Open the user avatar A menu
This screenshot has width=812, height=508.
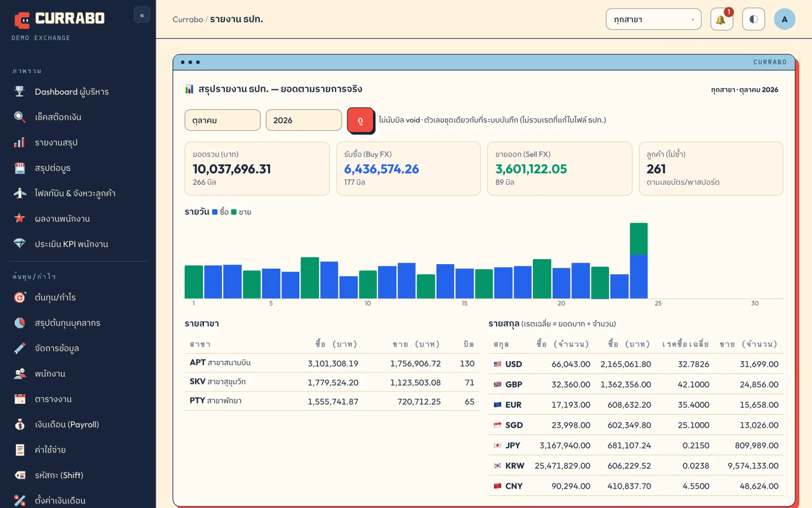click(x=785, y=19)
